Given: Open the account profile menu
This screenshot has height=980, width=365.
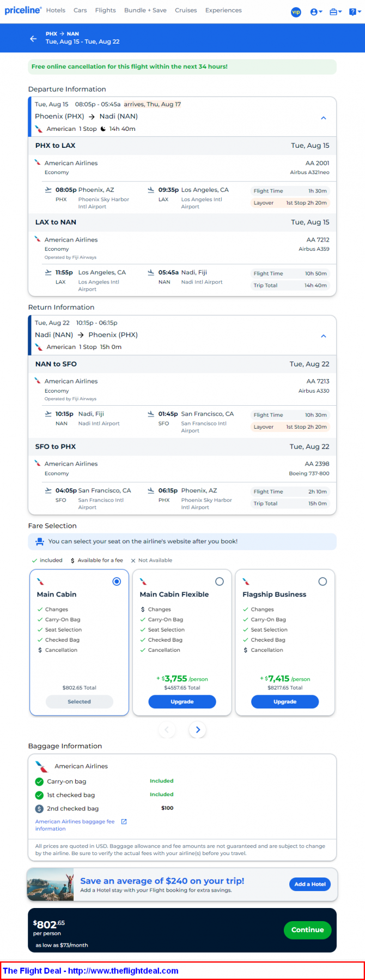Looking at the screenshot, I should click(316, 12).
